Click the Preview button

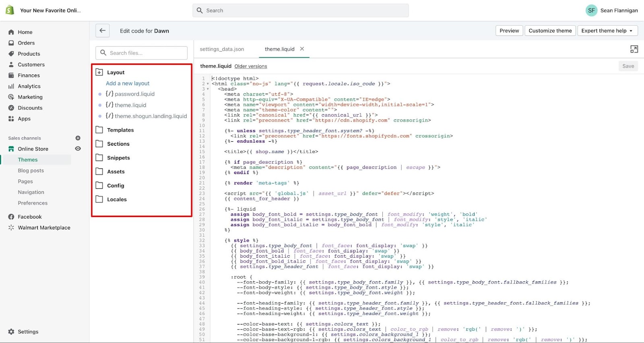pyautogui.click(x=509, y=31)
